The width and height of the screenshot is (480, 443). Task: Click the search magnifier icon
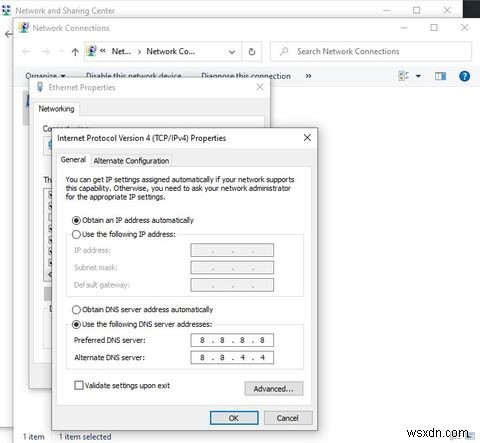pyautogui.click(x=284, y=51)
